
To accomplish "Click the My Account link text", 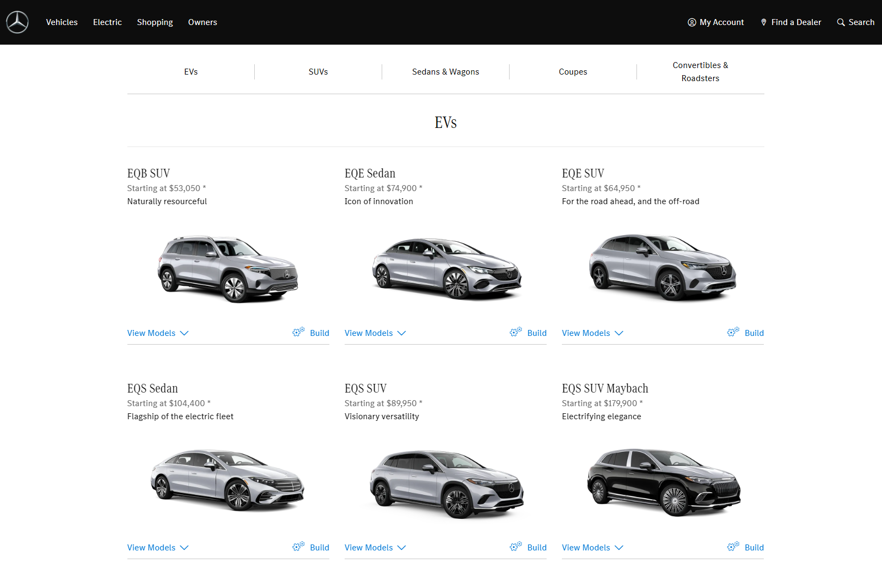I will [x=722, y=22].
